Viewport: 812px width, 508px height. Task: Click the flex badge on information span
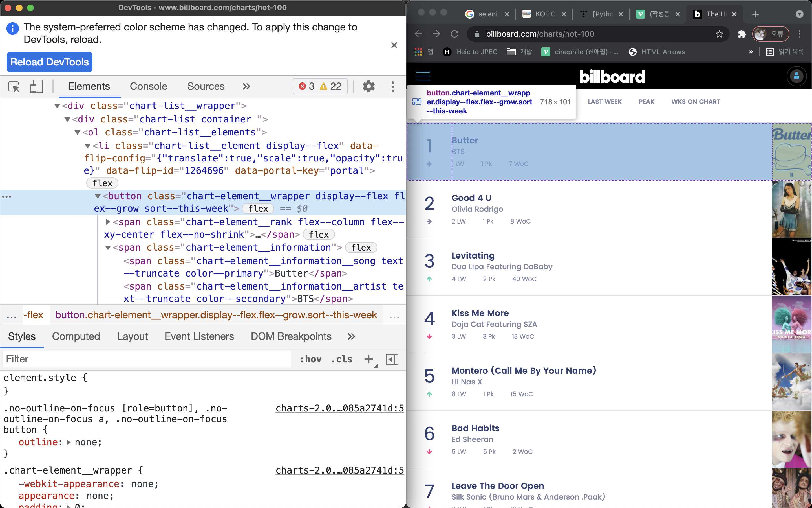(x=361, y=248)
